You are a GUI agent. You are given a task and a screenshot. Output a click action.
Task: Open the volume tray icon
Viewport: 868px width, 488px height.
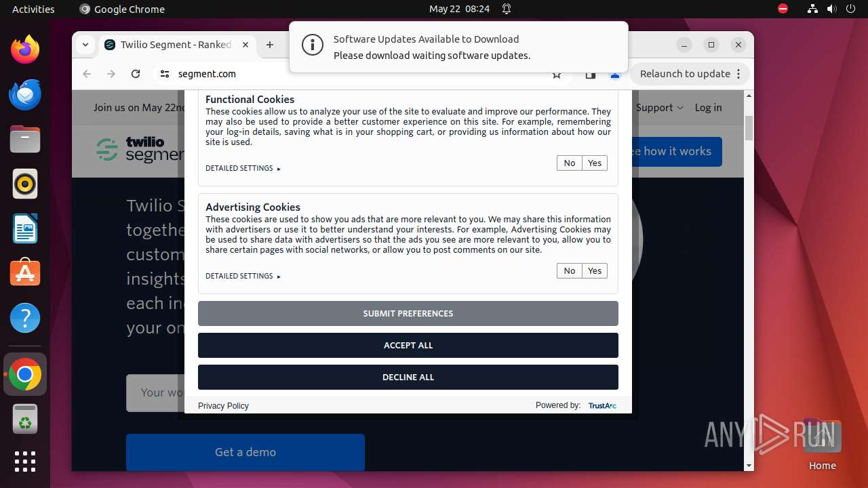pos(831,9)
